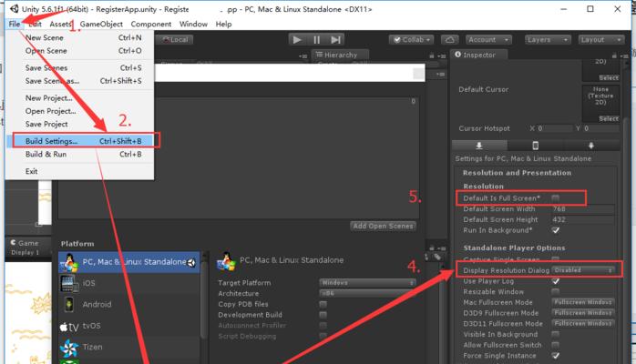Open the Inspector panel options menu icon
Screen dimensions: 636x364
click(x=624, y=56)
